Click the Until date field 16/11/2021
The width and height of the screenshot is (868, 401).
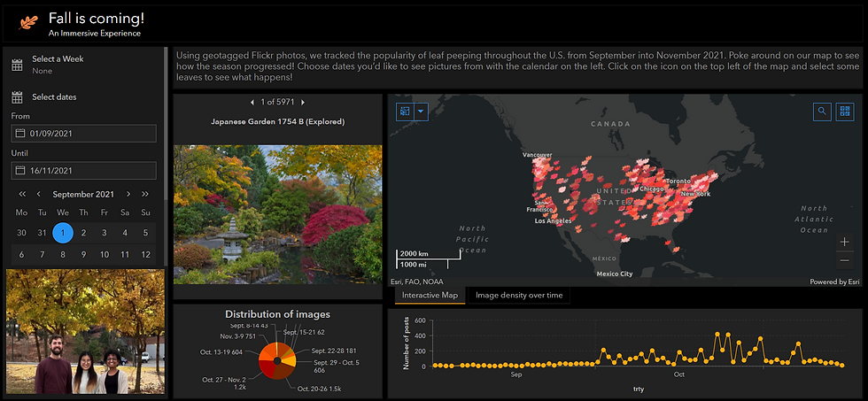click(x=83, y=170)
